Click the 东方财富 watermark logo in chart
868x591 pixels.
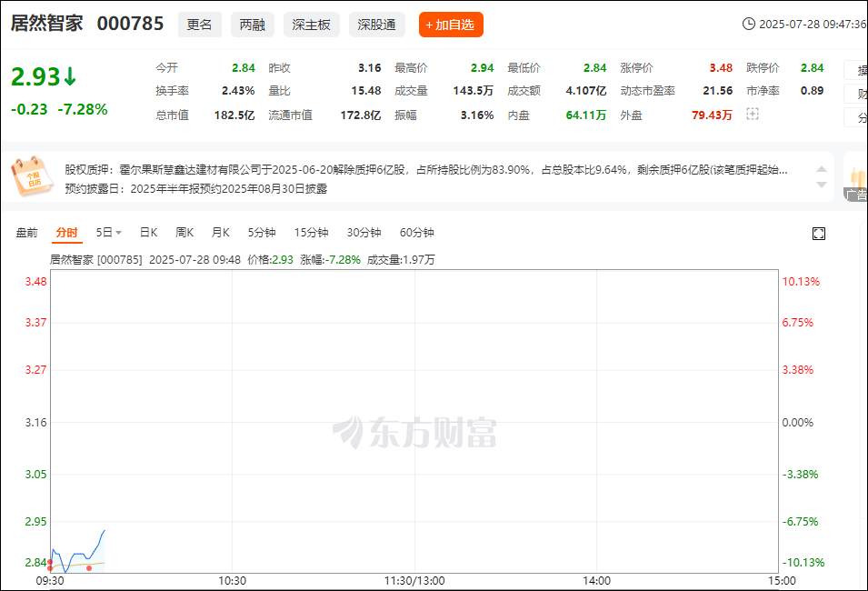(x=414, y=432)
